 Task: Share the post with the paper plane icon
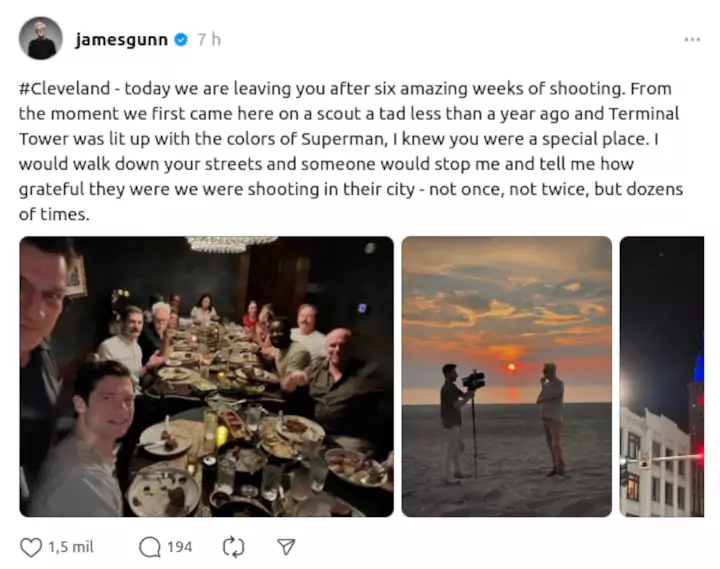286,547
